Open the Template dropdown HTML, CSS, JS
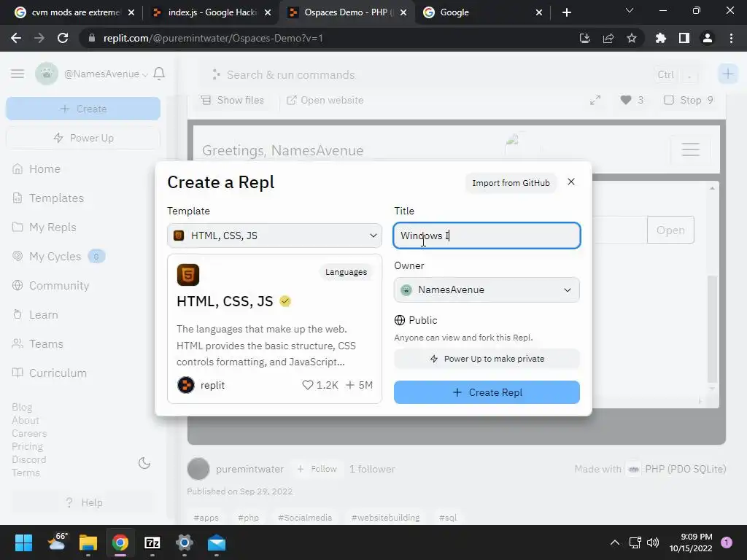 [274, 236]
